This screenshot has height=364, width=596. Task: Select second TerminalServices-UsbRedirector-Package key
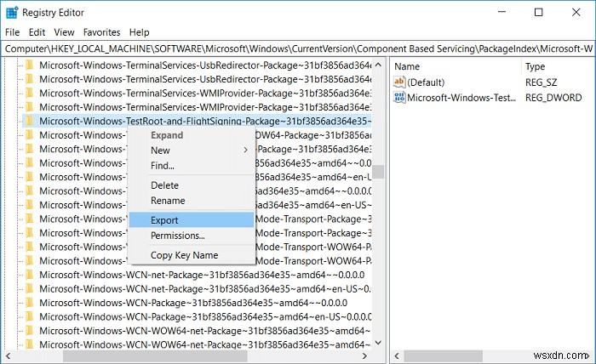click(205, 79)
